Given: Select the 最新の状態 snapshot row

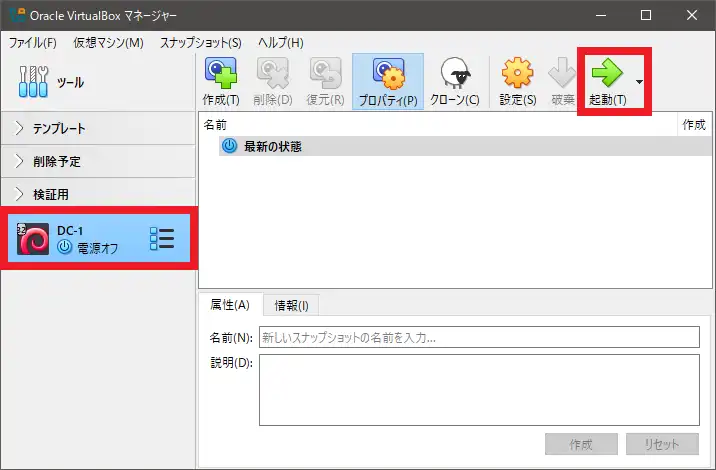Looking at the screenshot, I should pos(273,146).
